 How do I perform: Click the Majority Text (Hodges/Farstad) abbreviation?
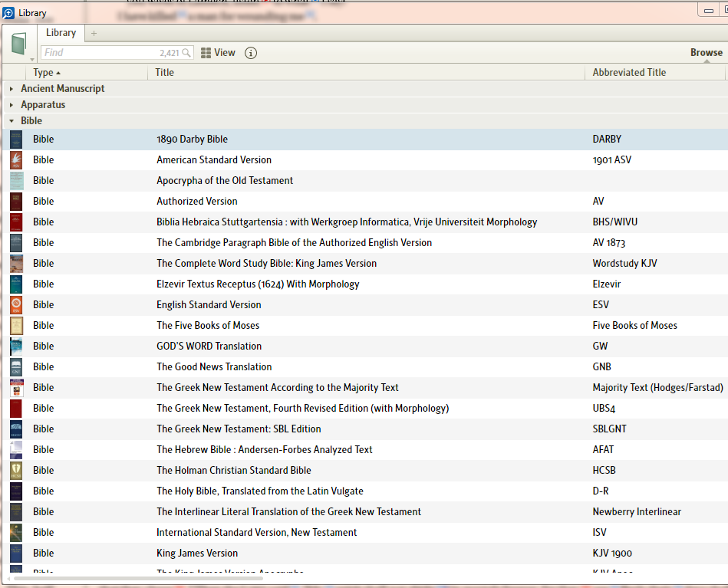[657, 387]
